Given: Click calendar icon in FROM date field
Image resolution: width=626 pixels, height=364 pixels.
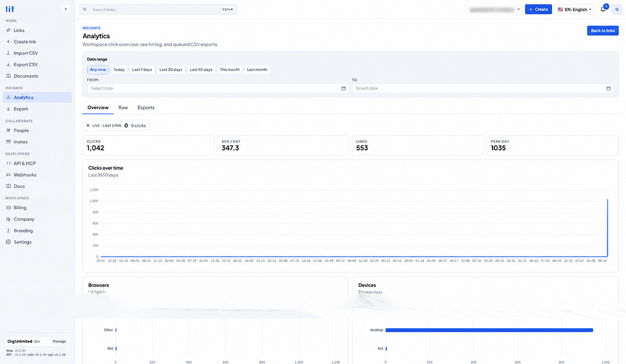Looking at the screenshot, I should point(343,88).
